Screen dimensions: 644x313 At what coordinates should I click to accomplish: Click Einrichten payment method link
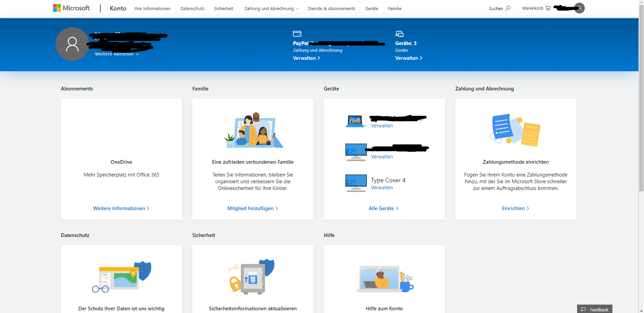click(x=516, y=208)
